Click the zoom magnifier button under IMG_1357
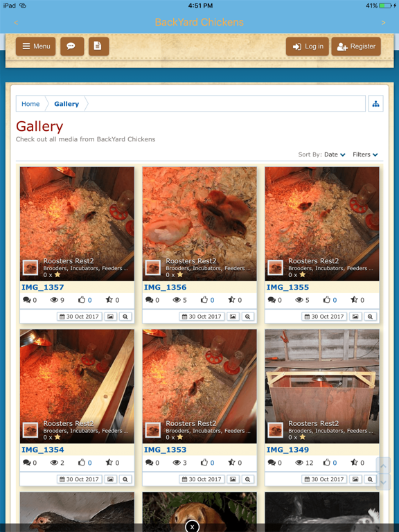Screen dimensions: 399x532 125,317
